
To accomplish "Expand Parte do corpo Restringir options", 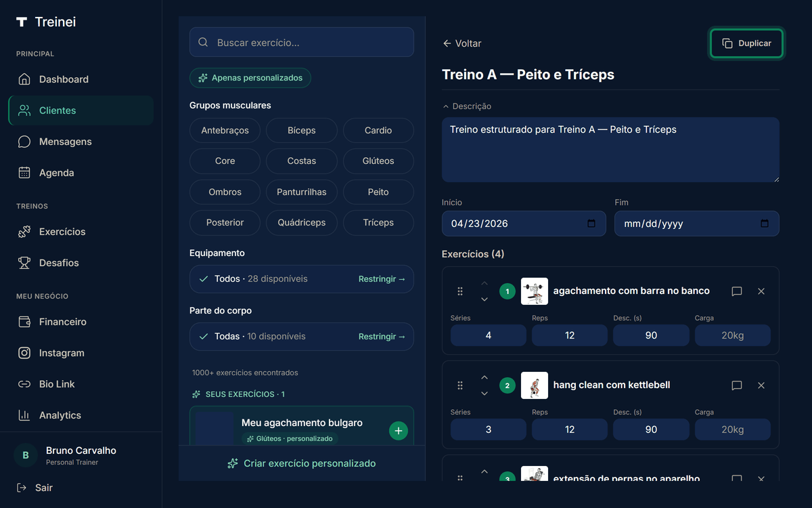I will pyautogui.click(x=382, y=337).
